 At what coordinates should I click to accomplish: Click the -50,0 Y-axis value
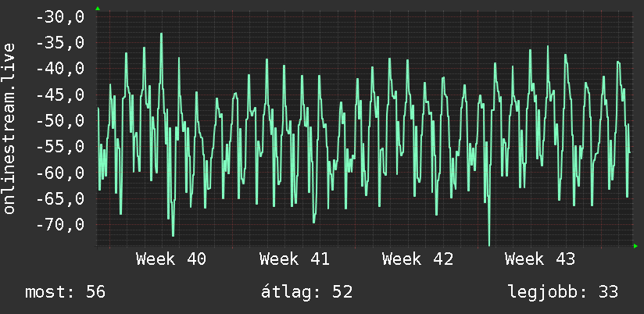pyautogui.click(x=60, y=121)
